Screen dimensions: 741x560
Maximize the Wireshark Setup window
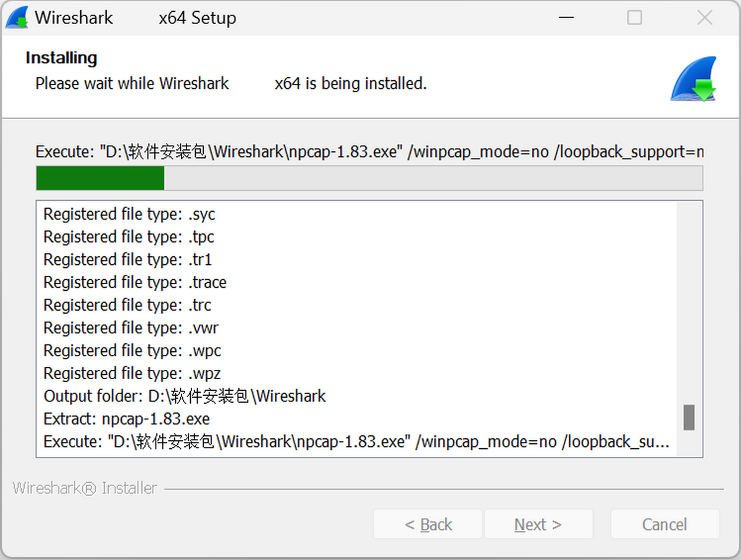coord(635,18)
